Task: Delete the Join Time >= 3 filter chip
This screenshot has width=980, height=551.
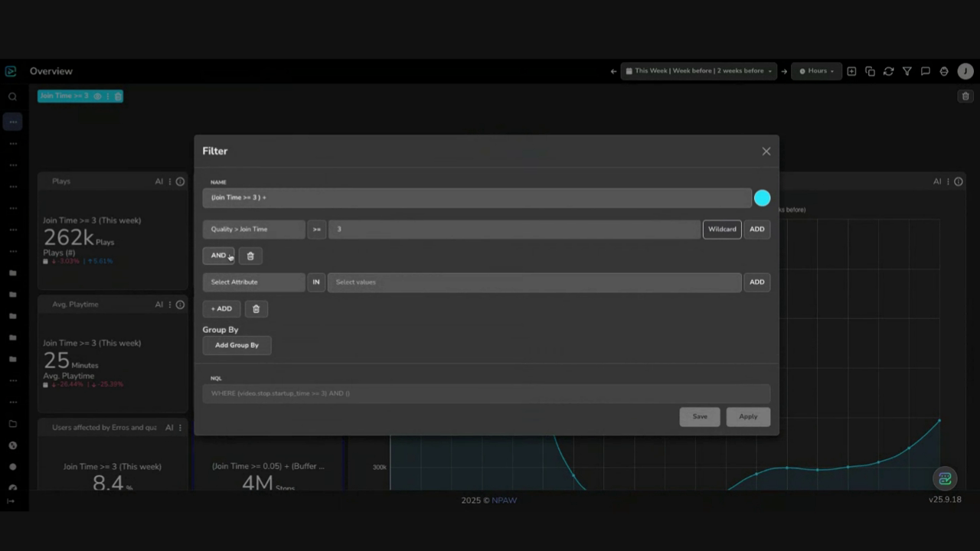Action: (117, 96)
